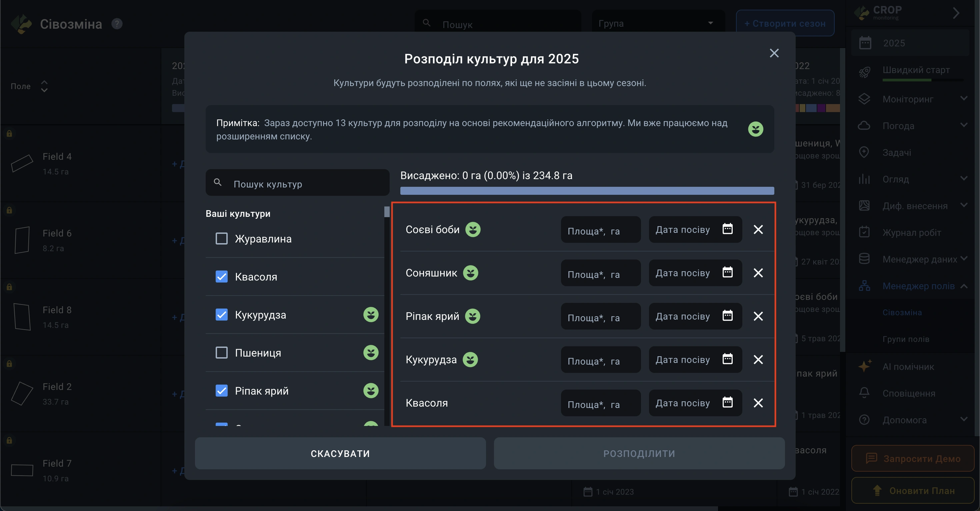Viewport: 980px width, 511px height.
Task: Click calendar icon in Соєві боби row
Action: 727,229
